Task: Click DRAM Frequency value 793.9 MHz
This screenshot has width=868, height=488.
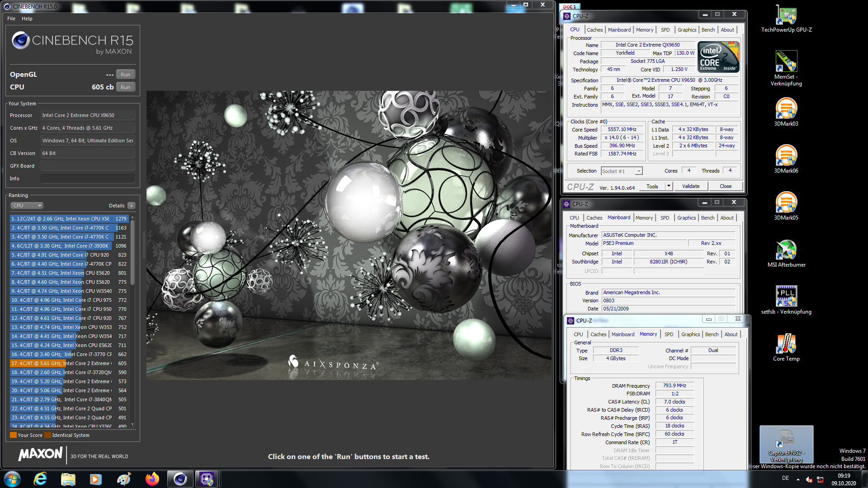Action: tap(675, 386)
